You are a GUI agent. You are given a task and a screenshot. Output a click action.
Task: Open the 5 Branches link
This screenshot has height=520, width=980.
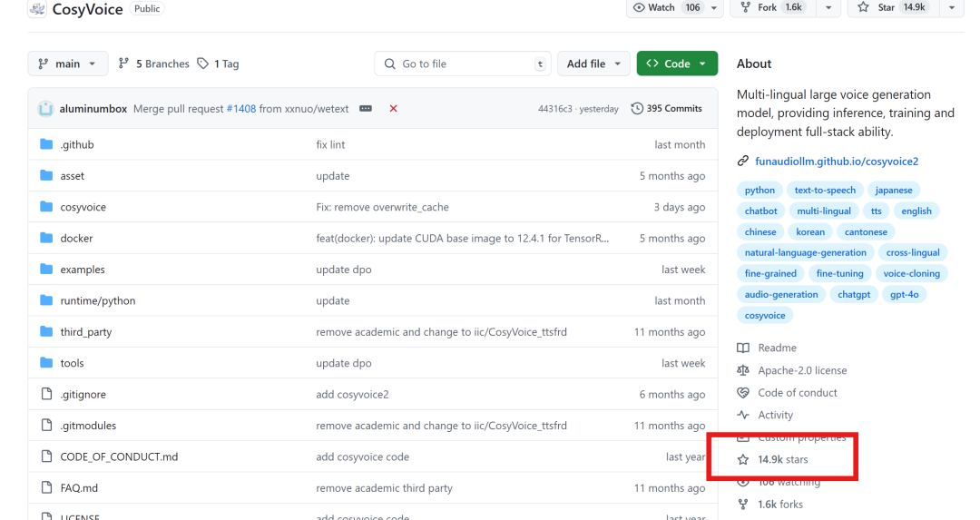coord(153,64)
